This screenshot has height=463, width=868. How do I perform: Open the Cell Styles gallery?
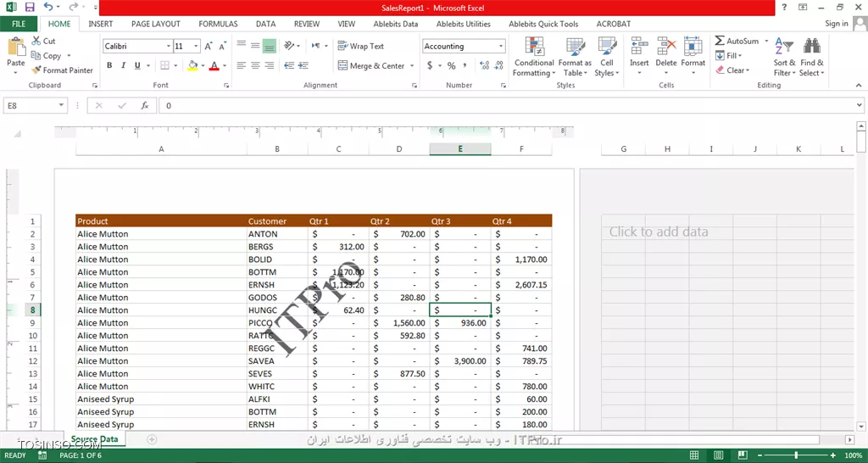607,57
